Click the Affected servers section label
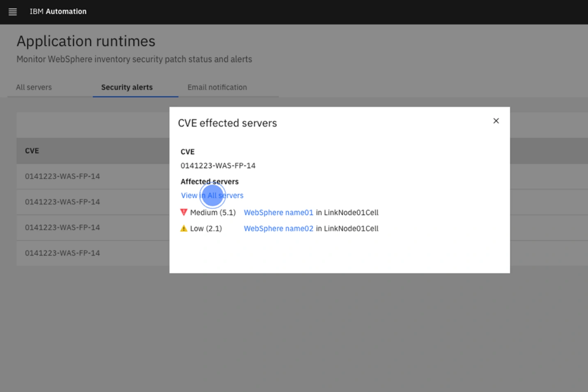 click(x=209, y=181)
